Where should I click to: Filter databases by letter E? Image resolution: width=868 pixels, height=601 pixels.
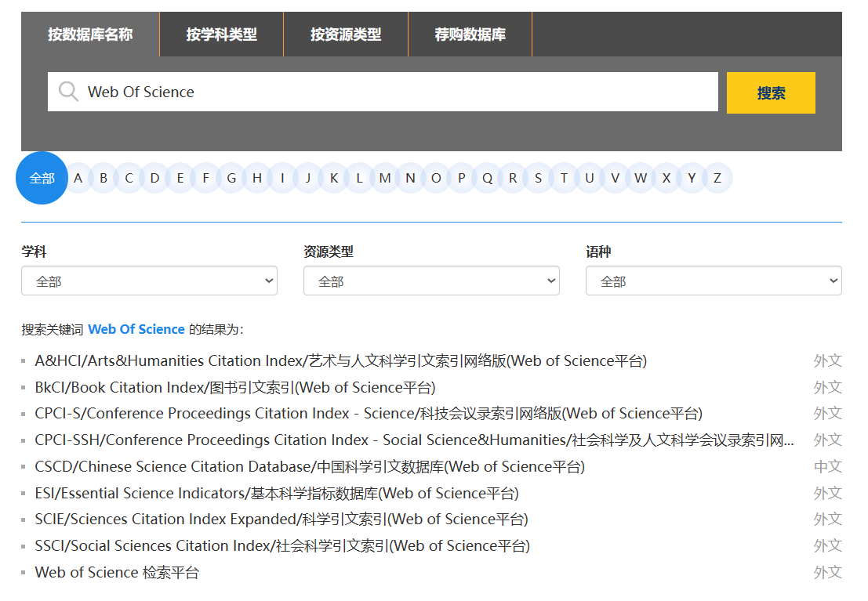[180, 178]
